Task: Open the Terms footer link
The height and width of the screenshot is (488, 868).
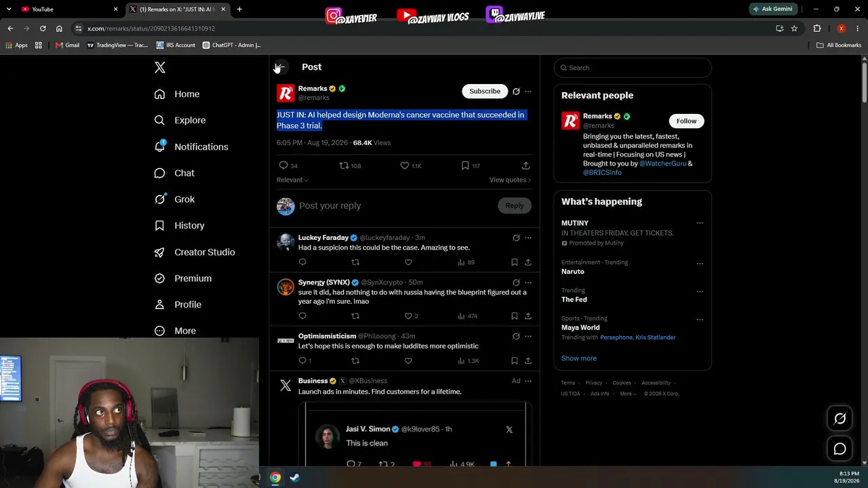Action: coord(568,383)
